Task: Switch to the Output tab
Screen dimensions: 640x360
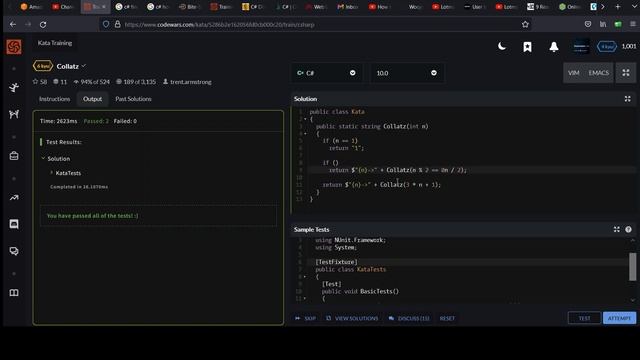Action: pos(93,99)
